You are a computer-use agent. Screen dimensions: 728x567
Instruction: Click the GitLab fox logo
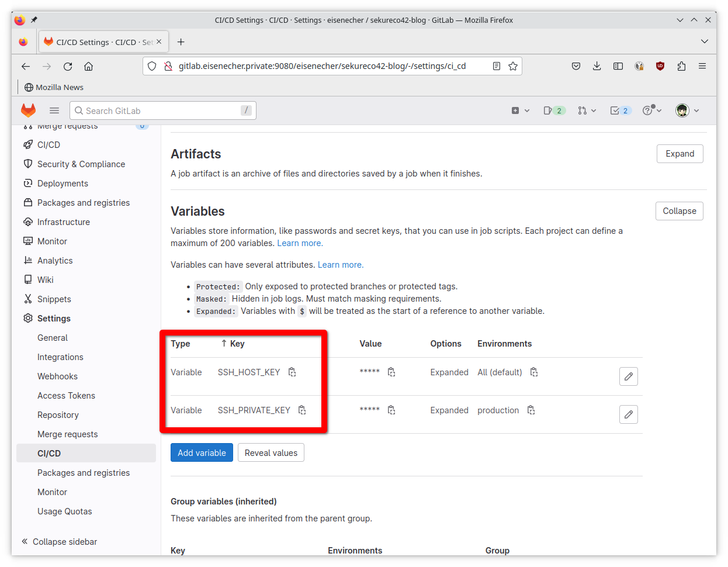coord(28,110)
